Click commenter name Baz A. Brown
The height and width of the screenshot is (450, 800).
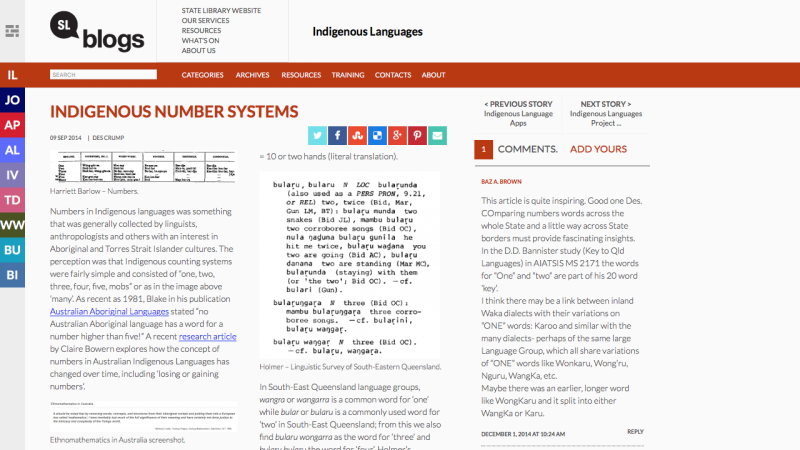tap(501, 182)
